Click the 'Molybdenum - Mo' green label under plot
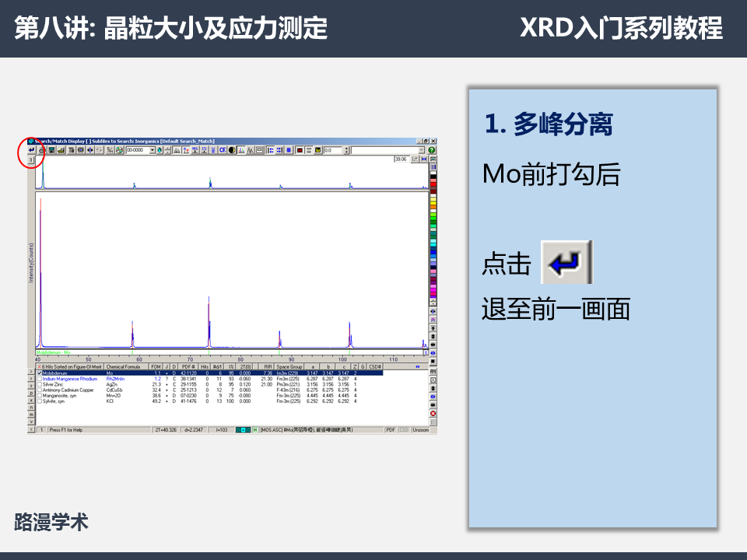The height and width of the screenshot is (560, 747). tap(54, 352)
